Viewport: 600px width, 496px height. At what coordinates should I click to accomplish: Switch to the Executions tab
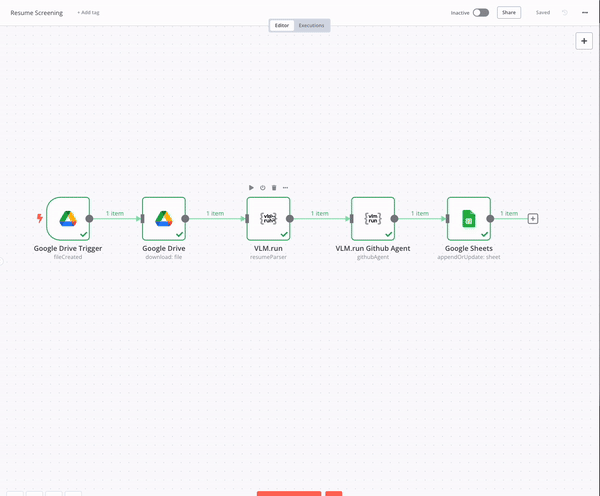(311, 25)
